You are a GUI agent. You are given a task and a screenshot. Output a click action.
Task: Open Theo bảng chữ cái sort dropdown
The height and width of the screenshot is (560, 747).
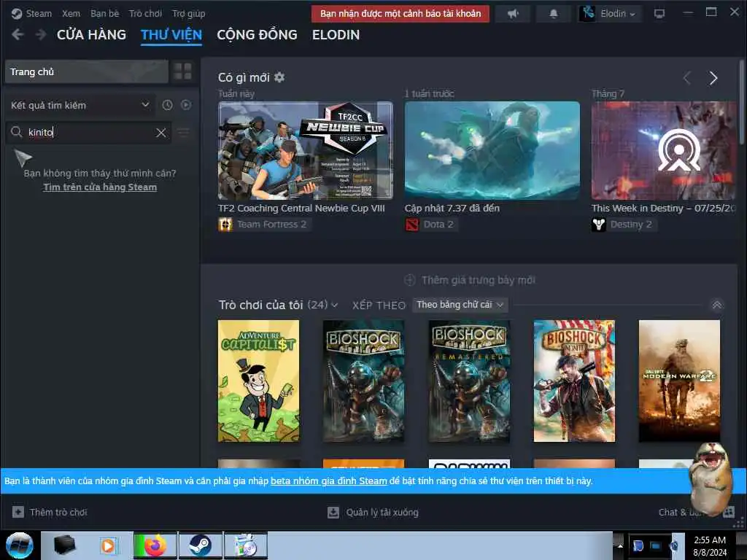tap(460, 305)
